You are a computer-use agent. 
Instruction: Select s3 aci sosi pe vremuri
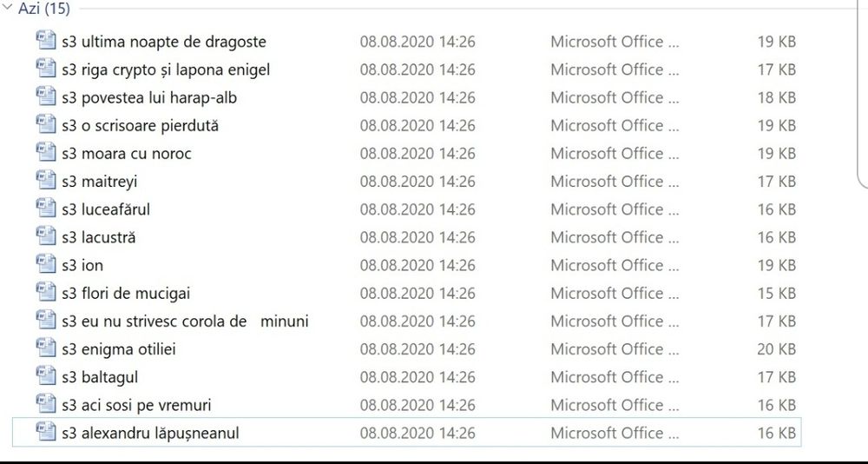(136, 405)
